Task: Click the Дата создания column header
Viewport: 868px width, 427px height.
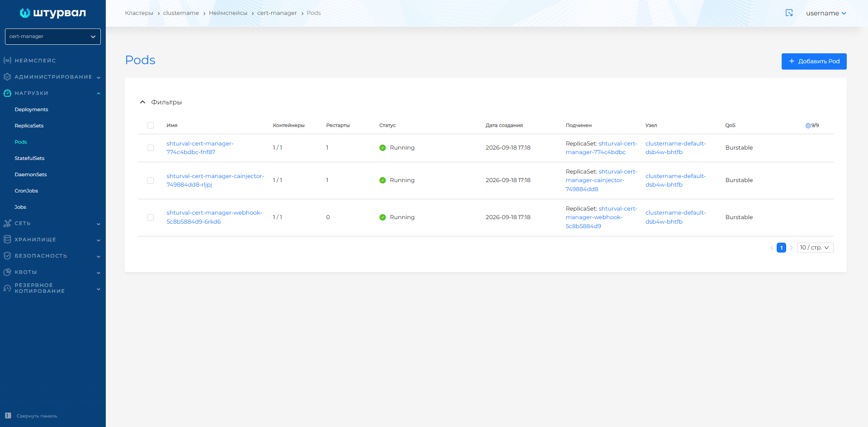Action: 504,126
